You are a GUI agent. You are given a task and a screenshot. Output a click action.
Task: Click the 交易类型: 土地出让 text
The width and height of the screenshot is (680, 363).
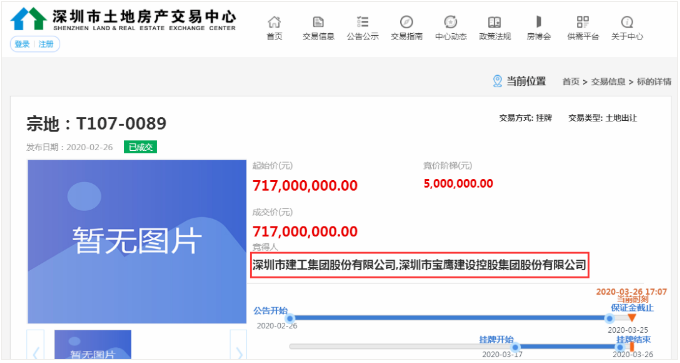(x=603, y=118)
